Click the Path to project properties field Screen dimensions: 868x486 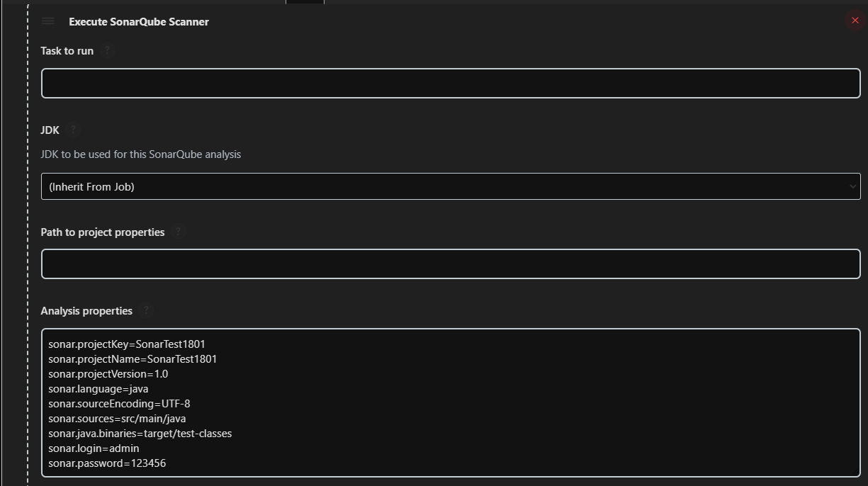(x=451, y=264)
